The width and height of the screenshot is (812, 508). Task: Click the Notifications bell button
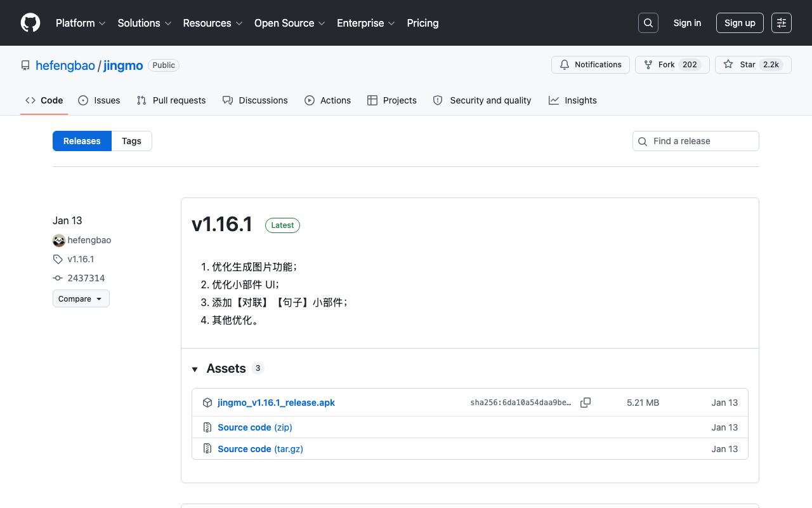591,65
